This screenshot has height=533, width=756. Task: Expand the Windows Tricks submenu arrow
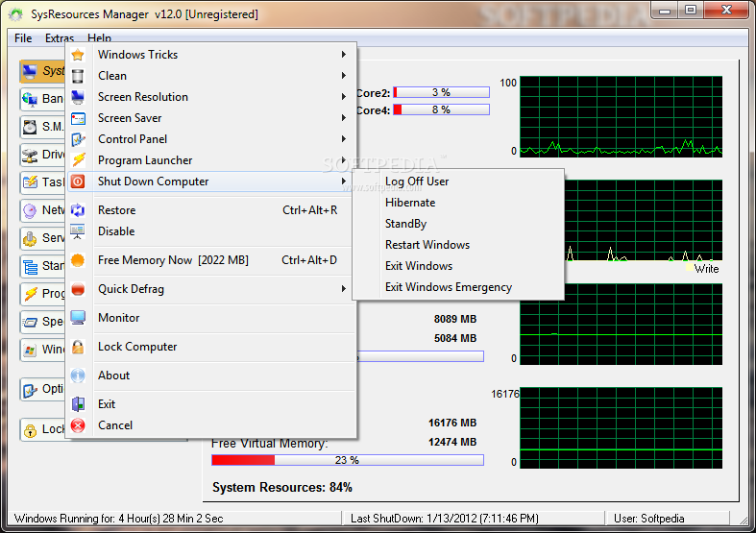(x=343, y=55)
